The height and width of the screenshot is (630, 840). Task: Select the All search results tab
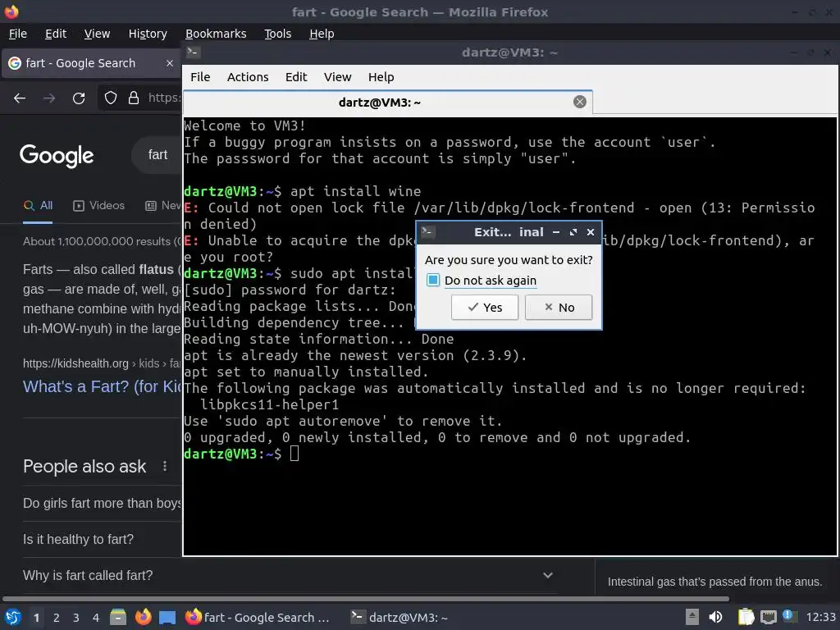pos(38,206)
